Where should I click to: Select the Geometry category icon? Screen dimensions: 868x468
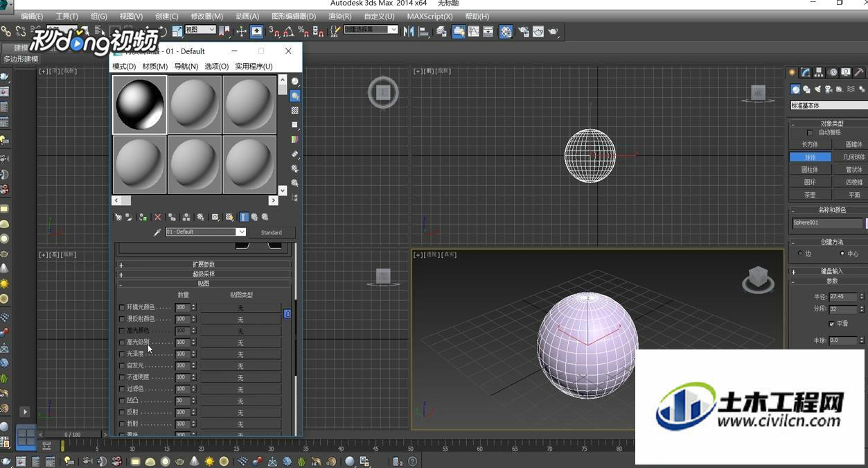[x=795, y=89]
